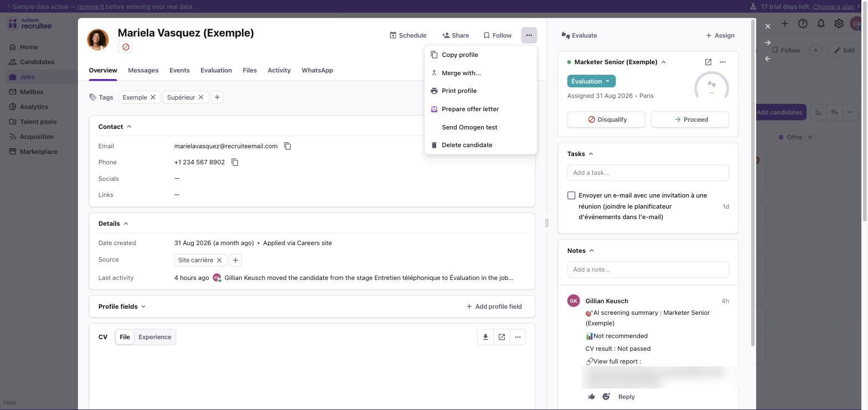Viewport: 868px width, 410px height.
Task: Focus the Add a task input
Action: 648,173
